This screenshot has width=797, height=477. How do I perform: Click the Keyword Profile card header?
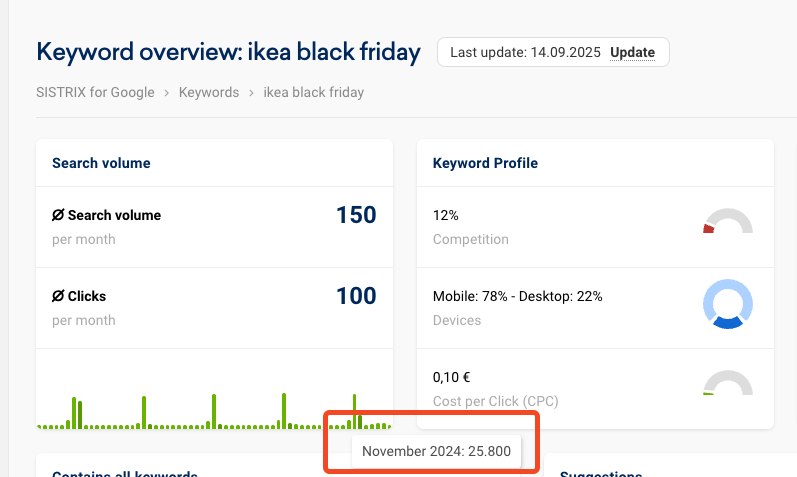(485, 163)
